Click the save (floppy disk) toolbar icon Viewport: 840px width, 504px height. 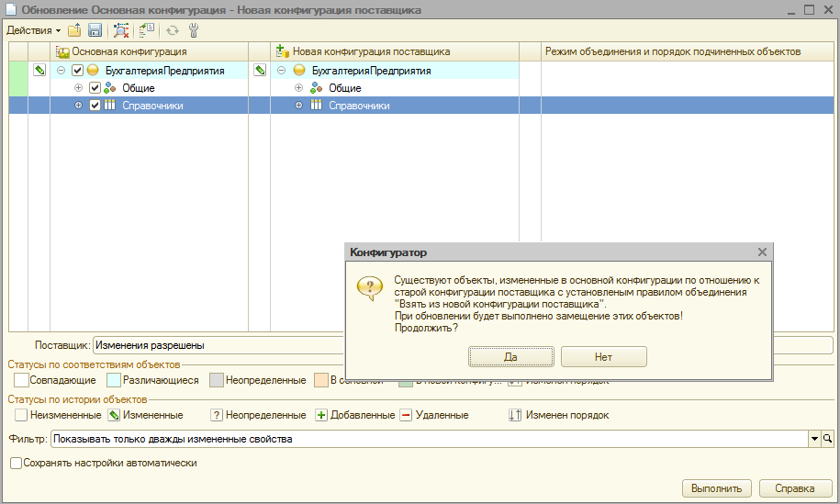coord(95,30)
